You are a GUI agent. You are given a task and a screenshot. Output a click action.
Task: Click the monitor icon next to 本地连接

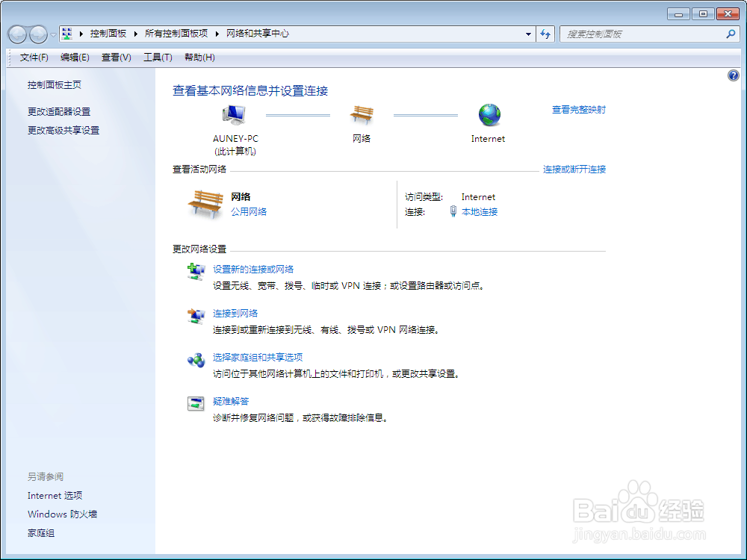[x=453, y=211]
